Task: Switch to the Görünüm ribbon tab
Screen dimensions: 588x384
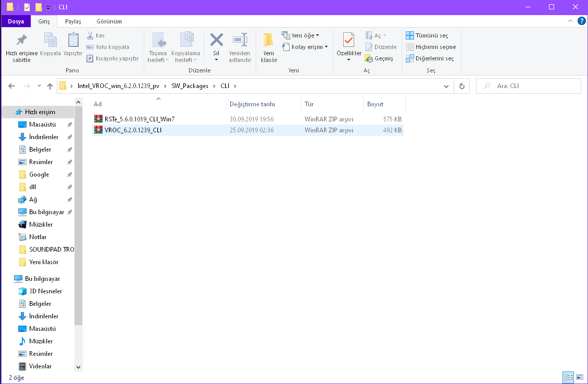Action: click(x=109, y=21)
